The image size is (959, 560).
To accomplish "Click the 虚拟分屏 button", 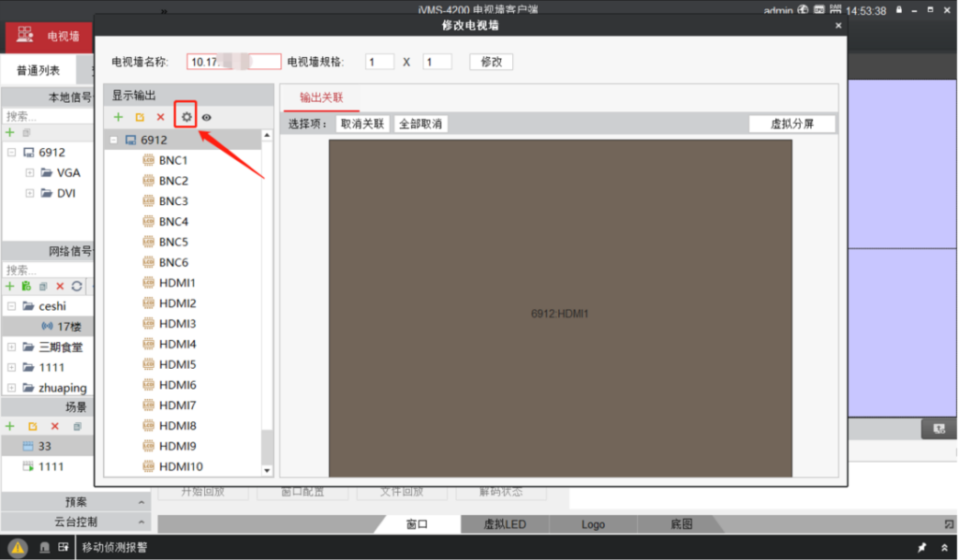I will click(791, 124).
